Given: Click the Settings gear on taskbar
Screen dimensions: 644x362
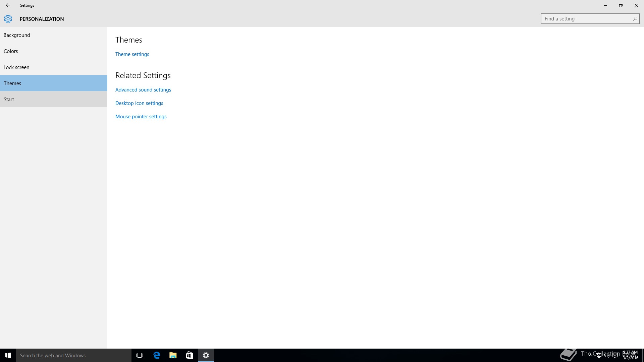Looking at the screenshot, I should click(x=206, y=355).
